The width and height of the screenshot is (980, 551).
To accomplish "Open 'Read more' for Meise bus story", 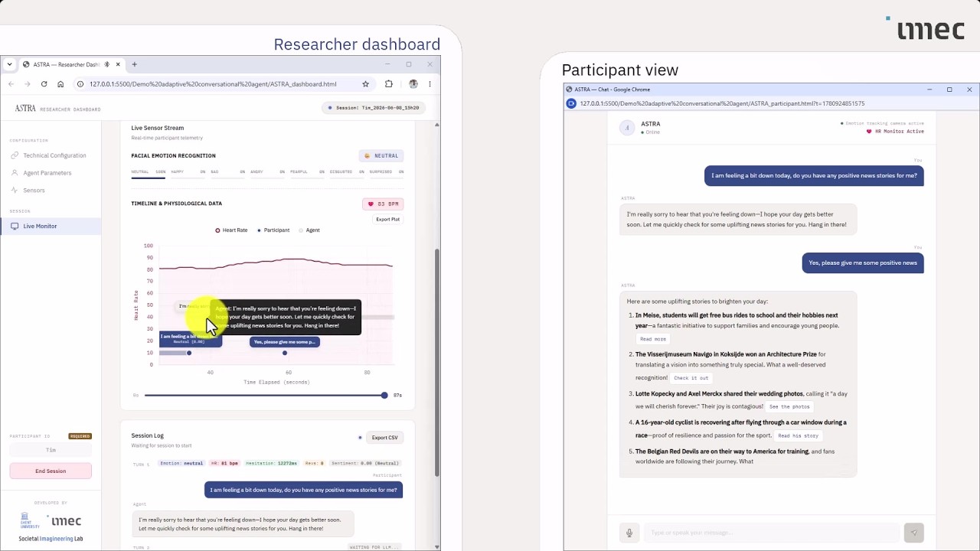I will point(653,339).
